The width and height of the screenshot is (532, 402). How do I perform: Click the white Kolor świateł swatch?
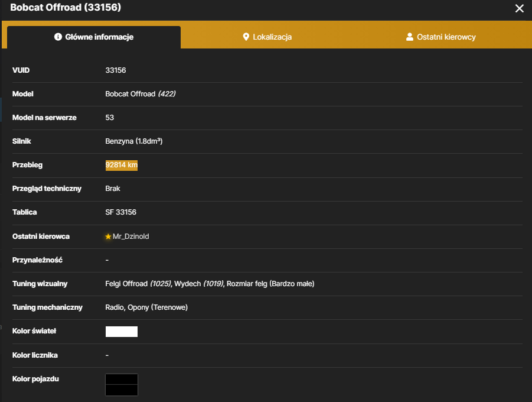(122, 331)
